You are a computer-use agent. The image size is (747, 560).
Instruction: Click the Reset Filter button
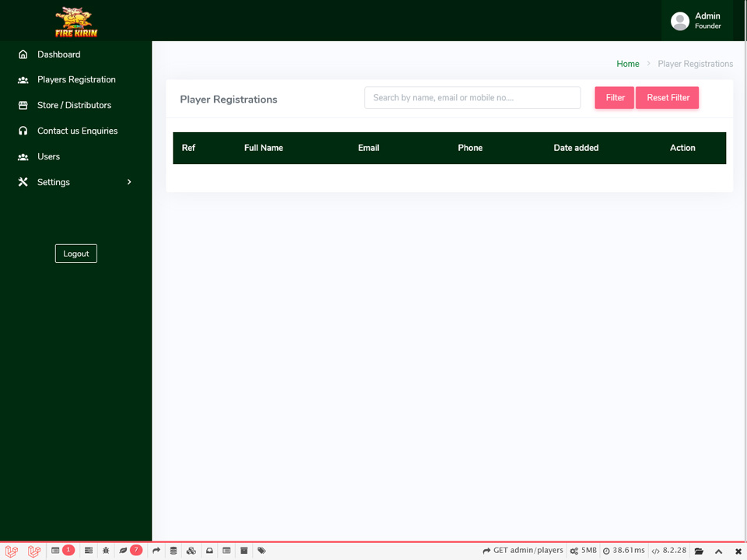tap(668, 98)
